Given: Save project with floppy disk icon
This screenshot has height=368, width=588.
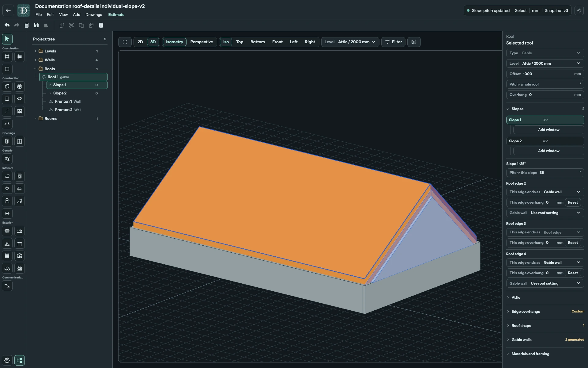Looking at the screenshot, I should (36, 25).
